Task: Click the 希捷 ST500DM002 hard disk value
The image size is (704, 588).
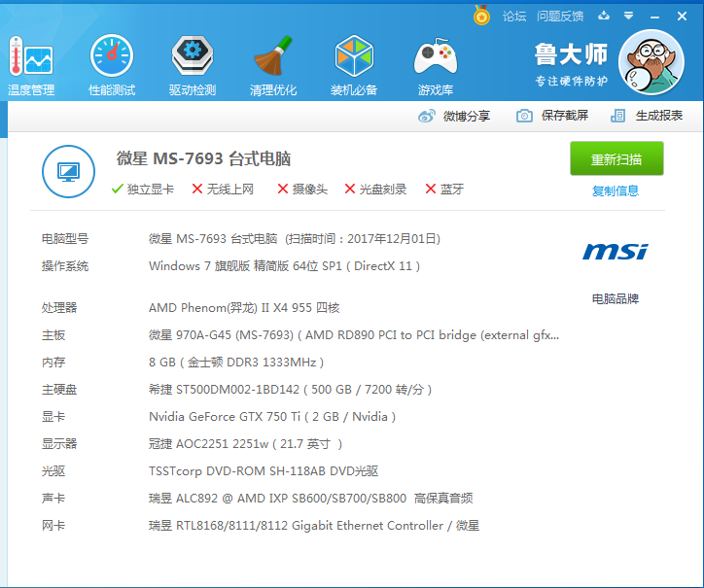Action: coord(291,390)
